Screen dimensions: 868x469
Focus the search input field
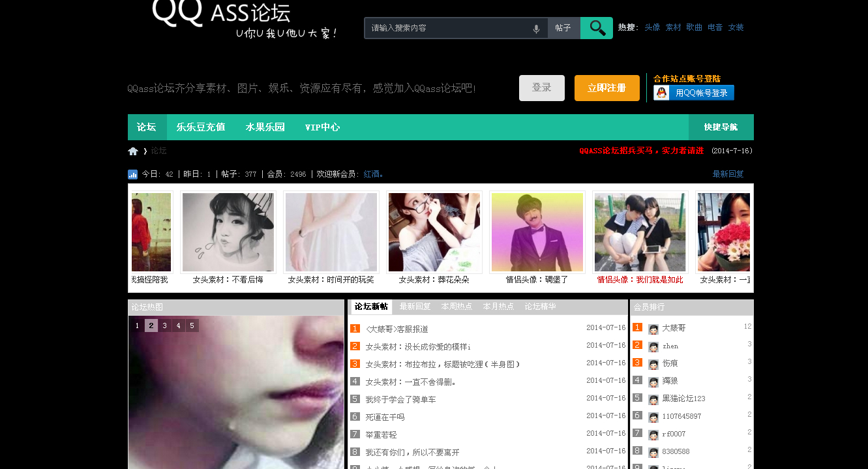(450, 28)
